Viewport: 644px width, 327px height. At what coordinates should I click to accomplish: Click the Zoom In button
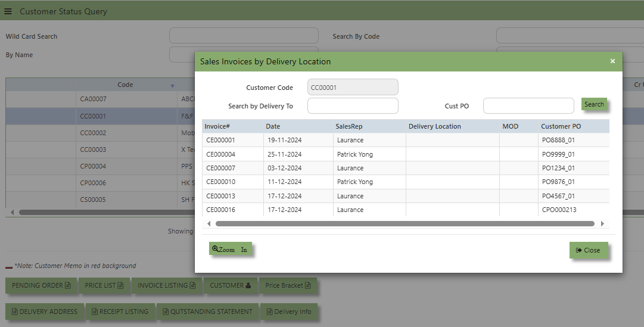pyautogui.click(x=231, y=249)
